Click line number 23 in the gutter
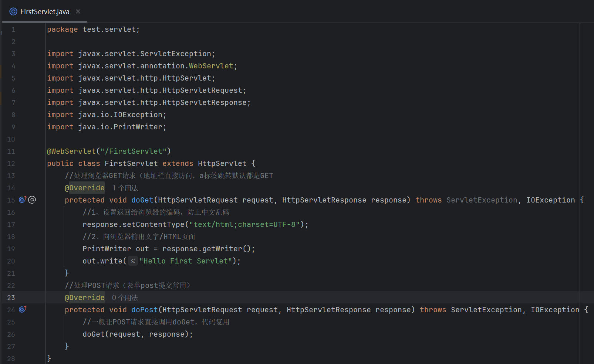Viewport: 594px width, 364px height. pos(11,298)
